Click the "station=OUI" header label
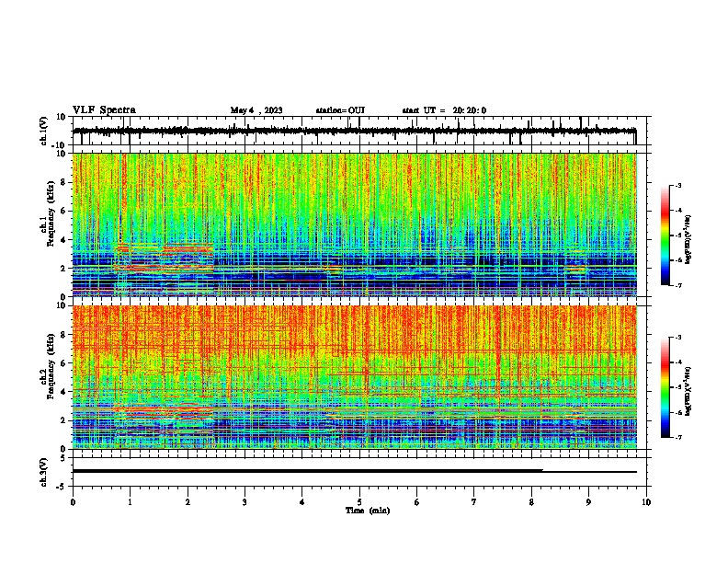The width and height of the screenshot is (728, 563). [x=340, y=110]
